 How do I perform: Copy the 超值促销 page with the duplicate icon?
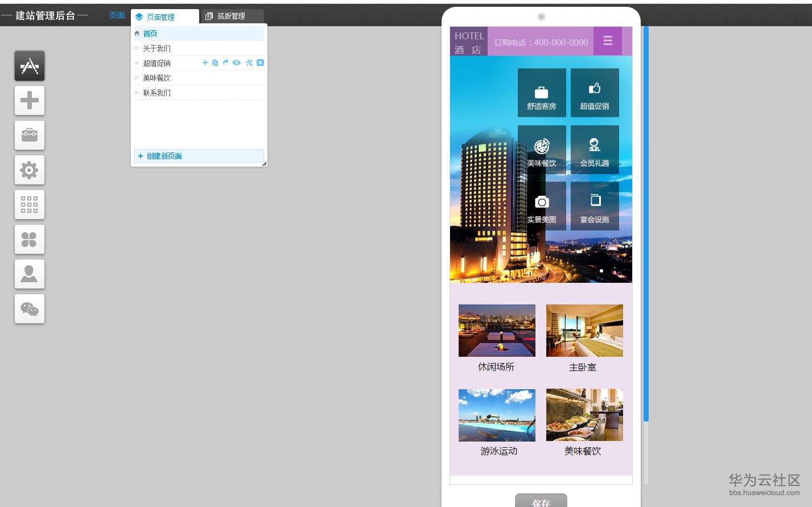215,63
